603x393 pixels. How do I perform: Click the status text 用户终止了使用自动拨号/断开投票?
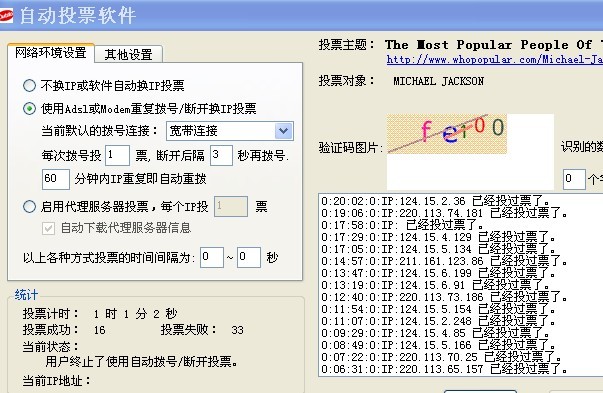pyautogui.click(x=142, y=361)
